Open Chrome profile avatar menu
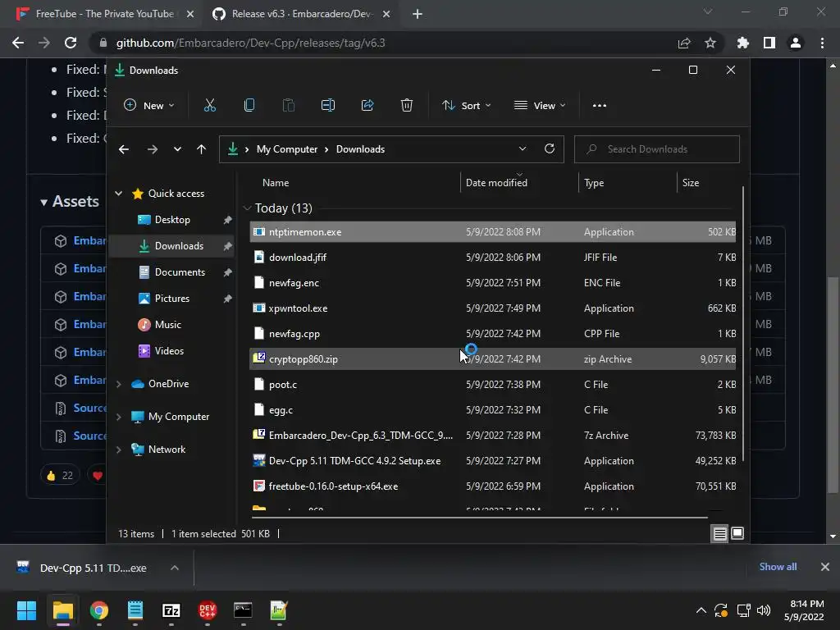Viewport: 840px width, 630px height. (796, 43)
